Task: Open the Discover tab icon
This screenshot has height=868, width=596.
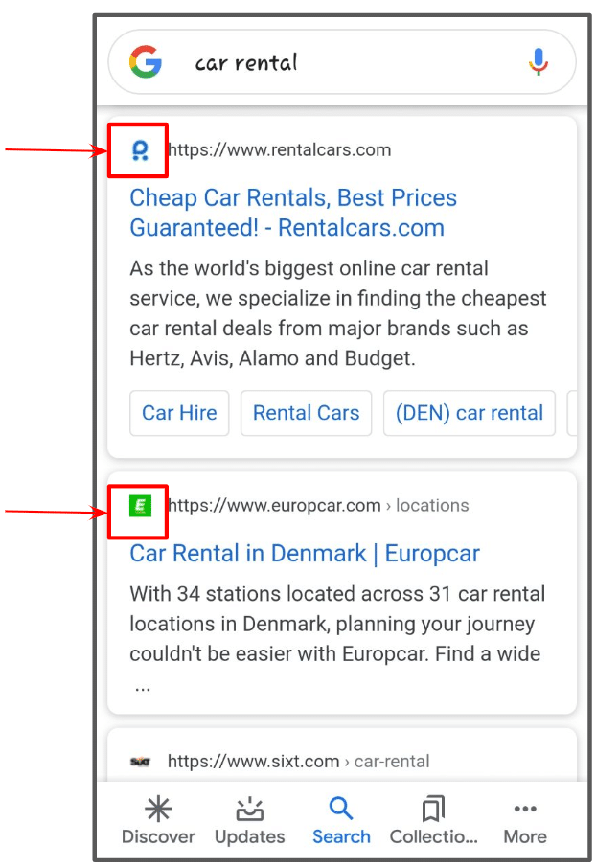Action: [158, 809]
